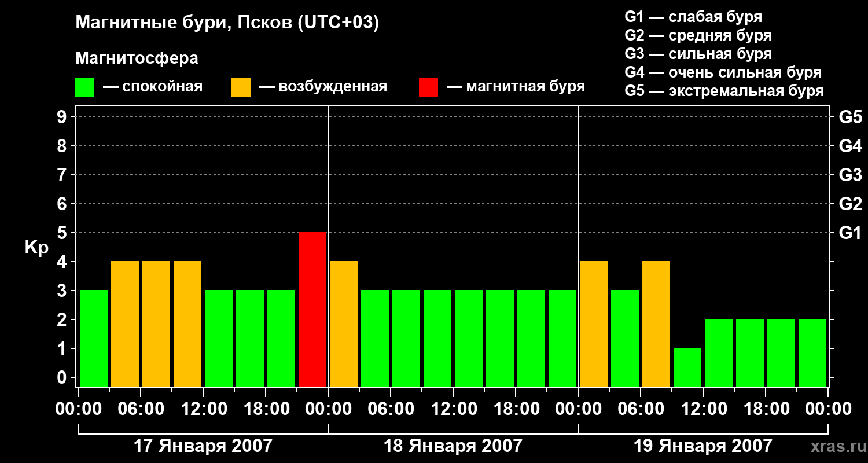The width and height of the screenshot is (868, 463).
Task: Click the right-axis label «G5»
Action: [x=850, y=117]
